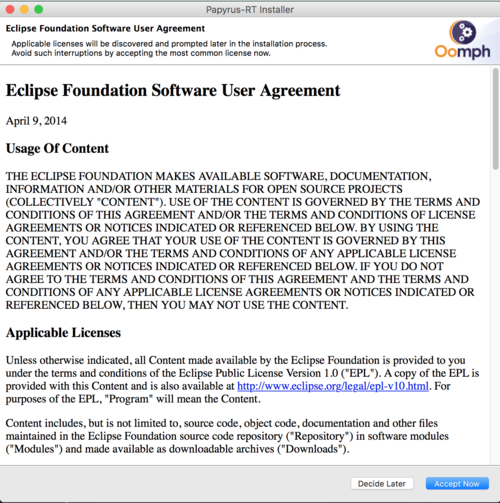Image resolution: width=500 pixels, height=503 pixels.
Task: Click the Applicable Licenses heading
Action: point(63,333)
